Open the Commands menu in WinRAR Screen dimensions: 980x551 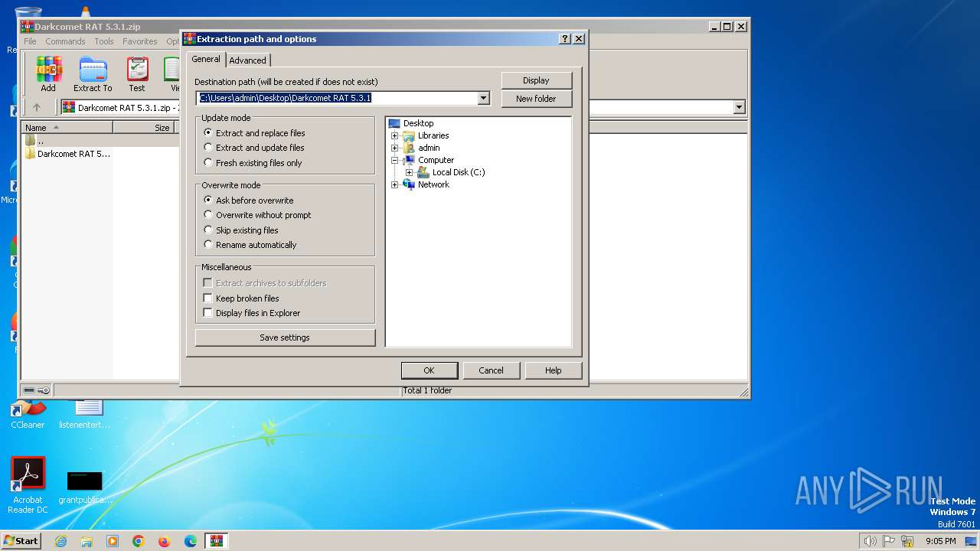(x=65, y=41)
